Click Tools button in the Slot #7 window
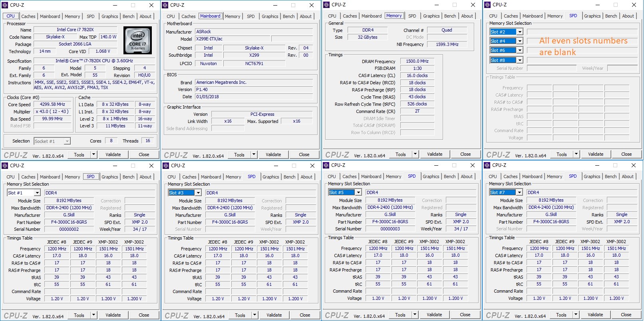The width and height of the screenshot is (644, 321). [x=561, y=315]
